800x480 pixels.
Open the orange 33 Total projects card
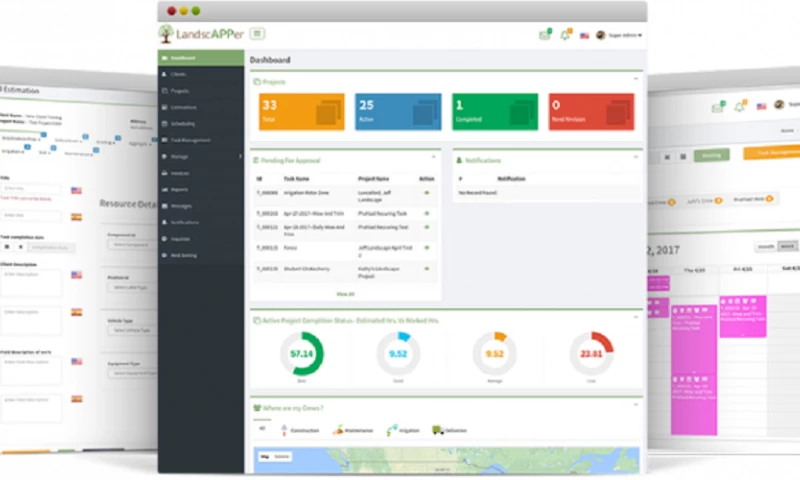click(302, 112)
